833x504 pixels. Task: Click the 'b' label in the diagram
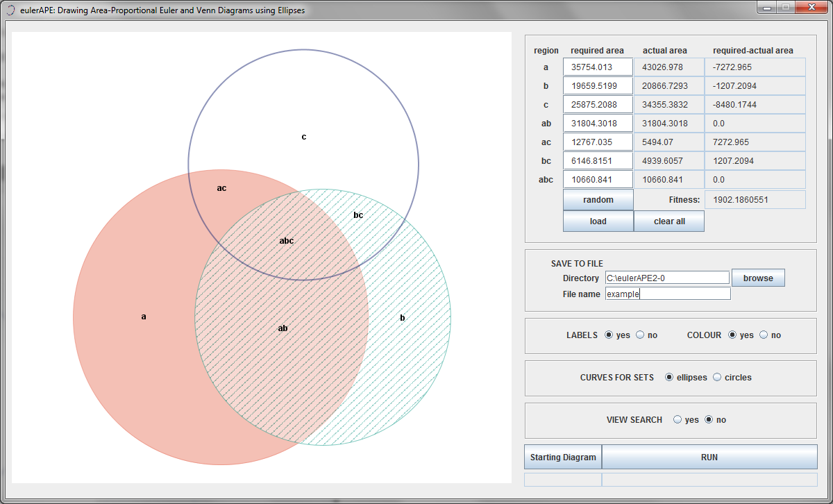click(x=403, y=318)
